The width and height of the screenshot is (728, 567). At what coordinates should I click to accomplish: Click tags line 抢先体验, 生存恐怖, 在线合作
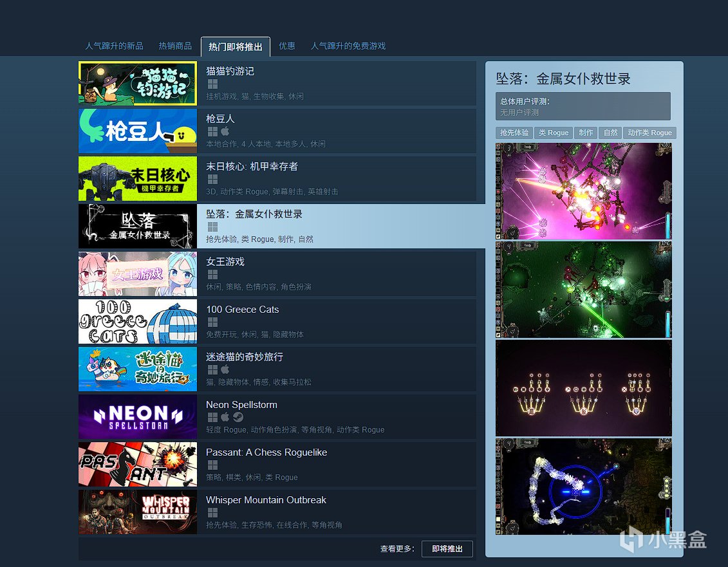tap(274, 525)
